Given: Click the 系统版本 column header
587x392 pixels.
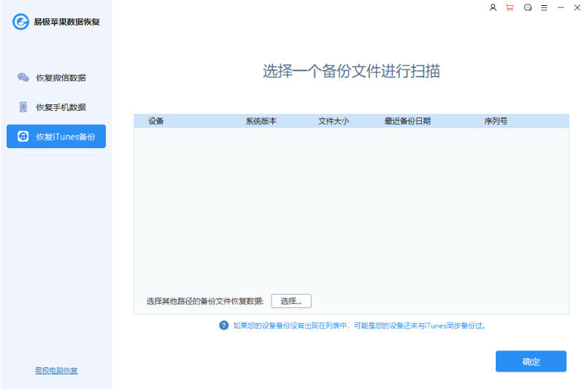Looking at the screenshot, I should tap(261, 121).
